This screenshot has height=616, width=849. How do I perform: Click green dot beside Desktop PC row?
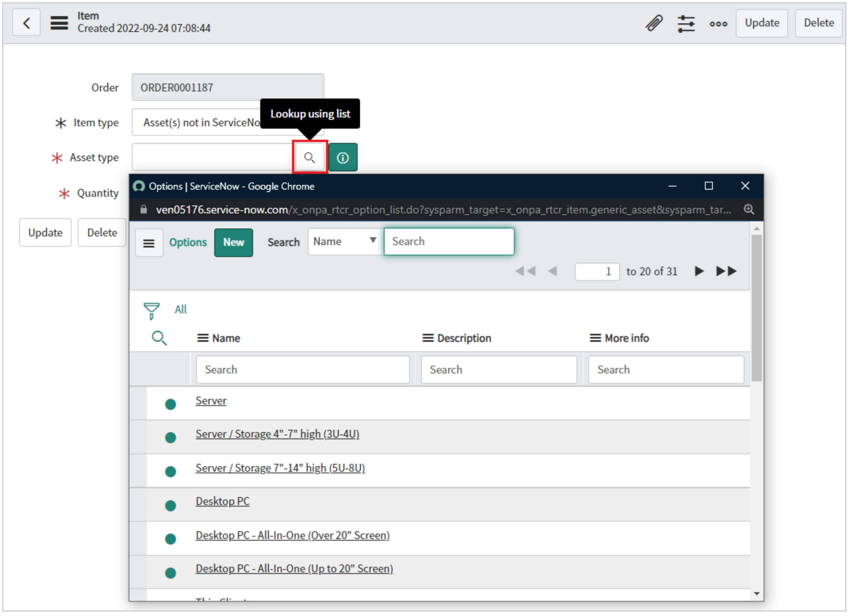point(171,506)
